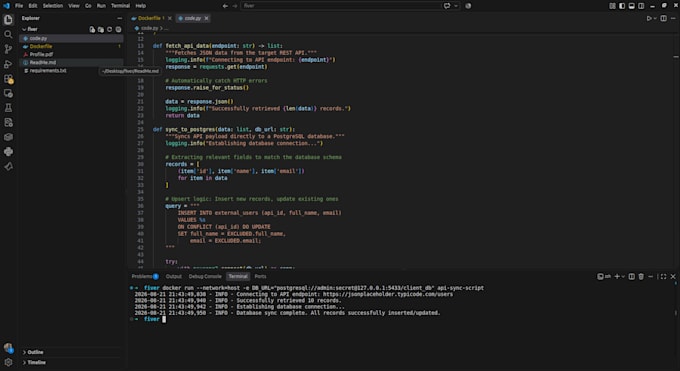Open the Extensions view
Viewport: 680px width, 371px height.
[x=8, y=79]
